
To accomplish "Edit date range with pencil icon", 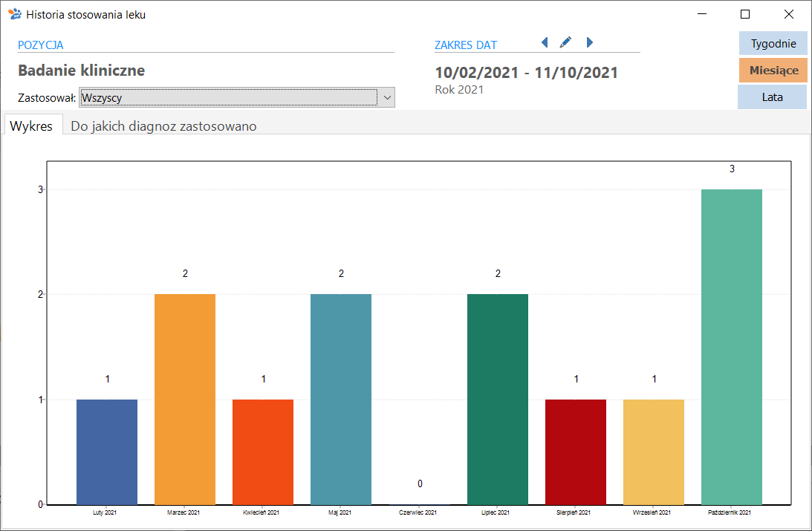I will coord(565,42).
